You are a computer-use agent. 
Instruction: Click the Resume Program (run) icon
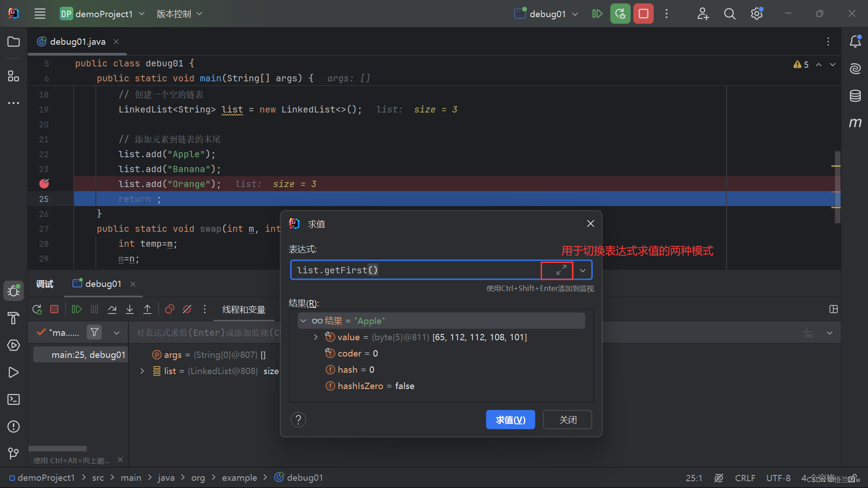[75, 309]
